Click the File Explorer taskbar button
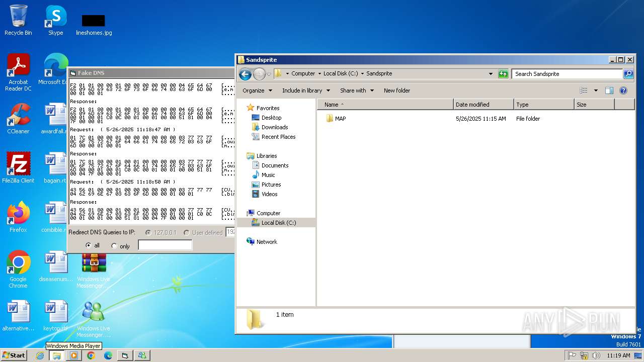Screen dimensions: 644x362 tap(57, 355)
